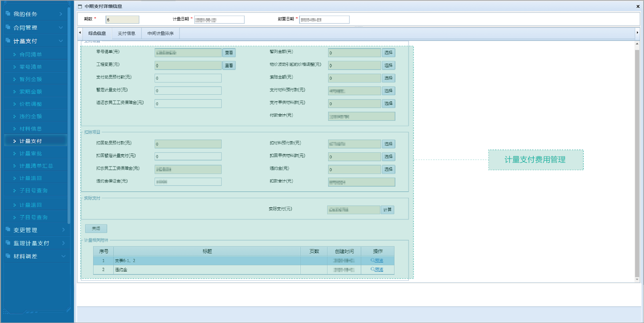This screenshot has height=323, width=644.
Task: Click the 计算 button for 实际支付
Action: click(387, 210)
